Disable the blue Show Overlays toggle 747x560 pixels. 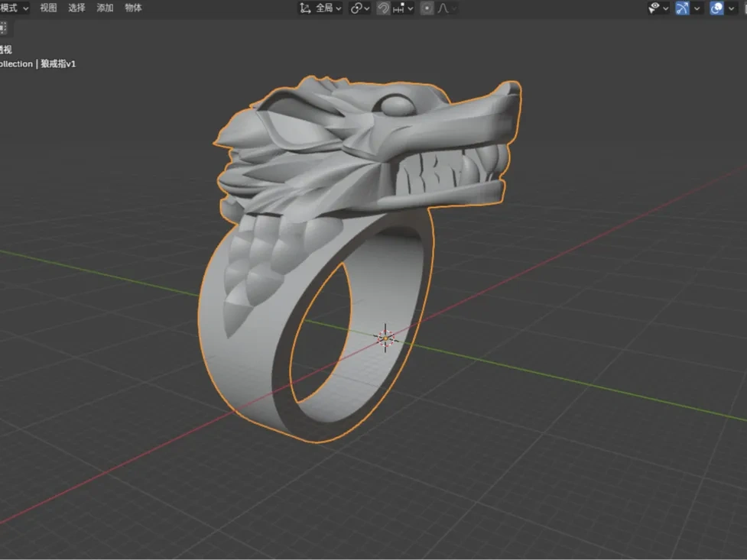(716, 8)
